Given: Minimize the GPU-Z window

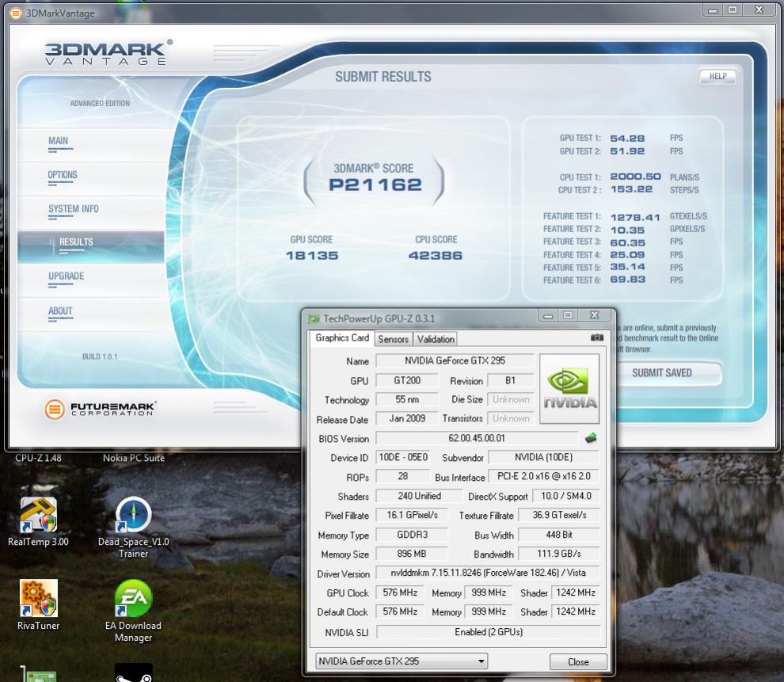Looking at the screenshot, I should coord(548,315).
